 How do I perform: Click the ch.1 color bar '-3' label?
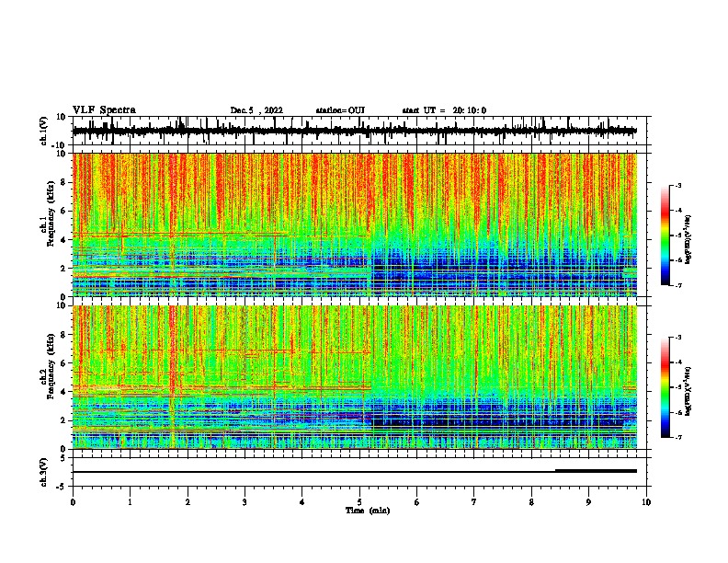(x=677, y=185)
